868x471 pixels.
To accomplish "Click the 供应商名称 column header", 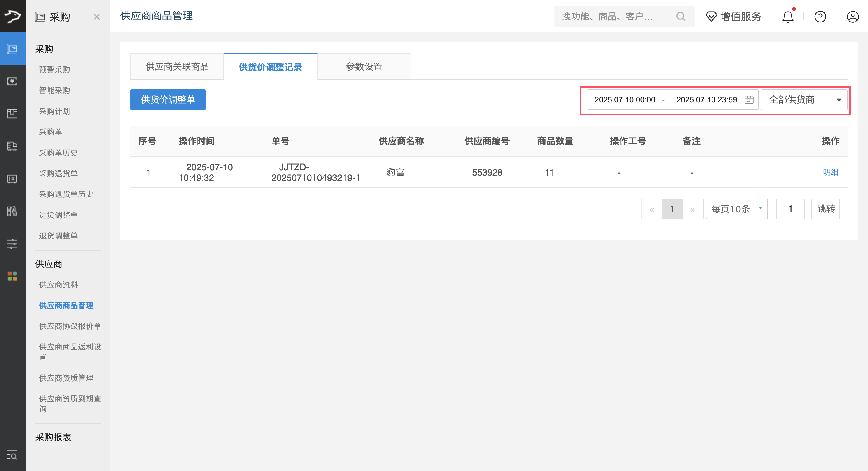I will coord(401,141).
